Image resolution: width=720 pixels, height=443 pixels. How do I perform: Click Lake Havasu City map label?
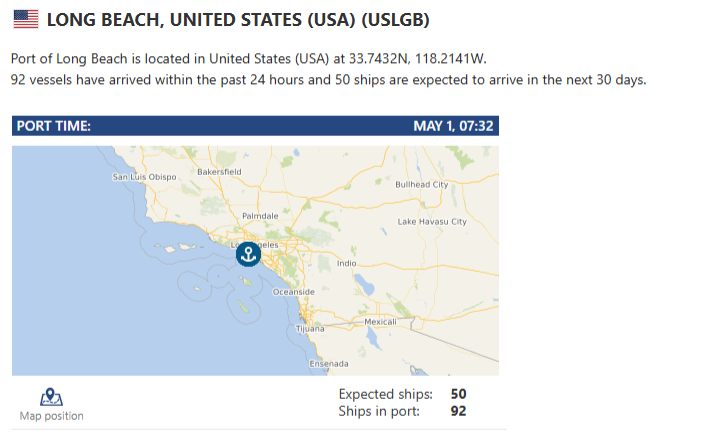[x=432, y=222]
